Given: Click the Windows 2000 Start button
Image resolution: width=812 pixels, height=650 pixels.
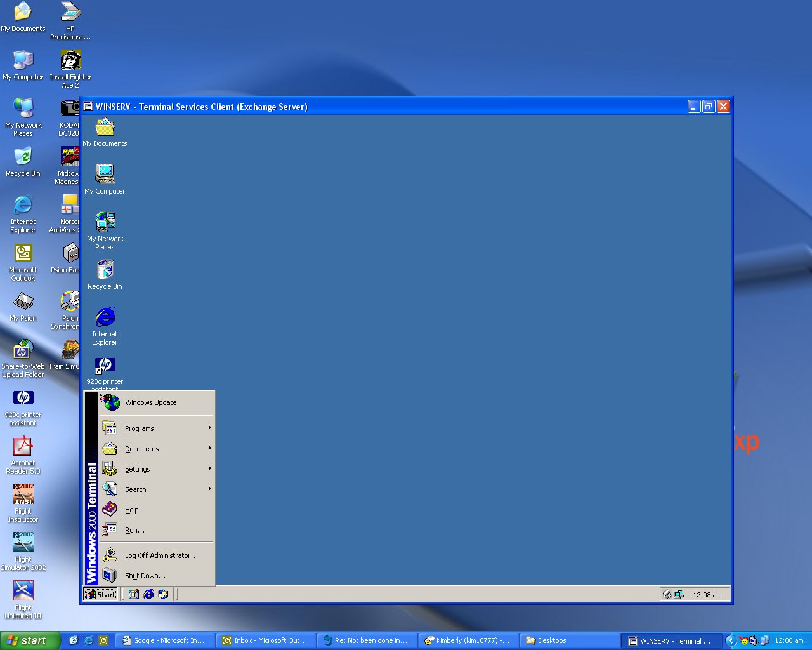Looking at the screenshot, I should pyautogui.click(x=101, y=594).
